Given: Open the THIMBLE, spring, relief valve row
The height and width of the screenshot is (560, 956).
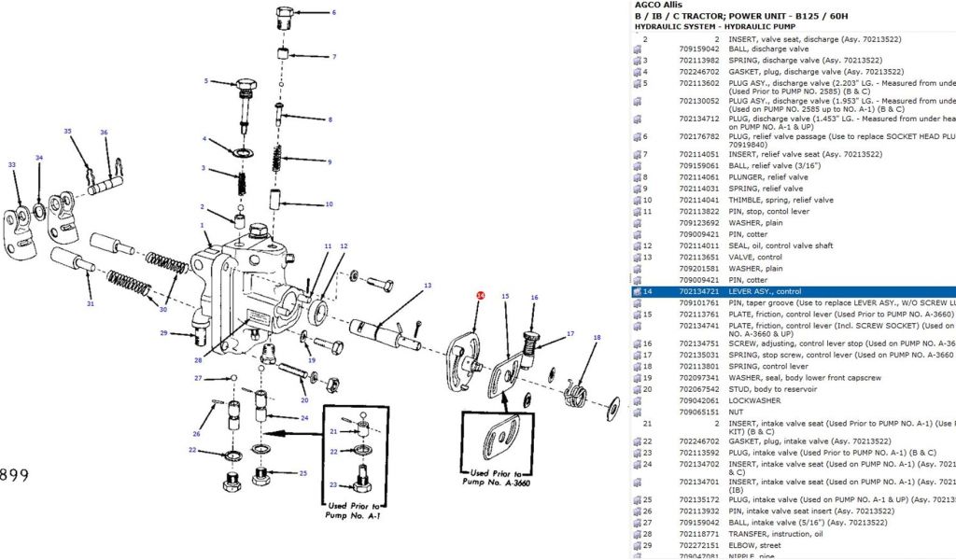Looking at the screenshot, I should [x=780, y=200].
